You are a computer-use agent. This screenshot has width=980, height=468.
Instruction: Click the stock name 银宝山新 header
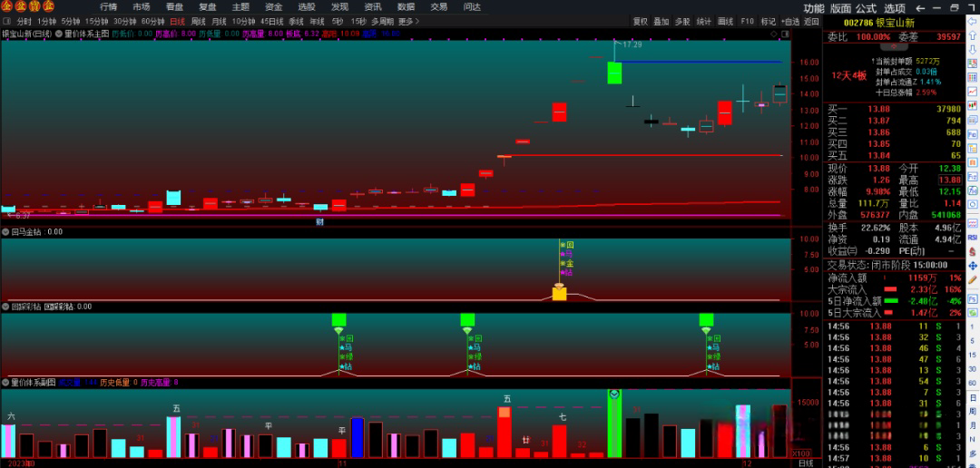897,22
